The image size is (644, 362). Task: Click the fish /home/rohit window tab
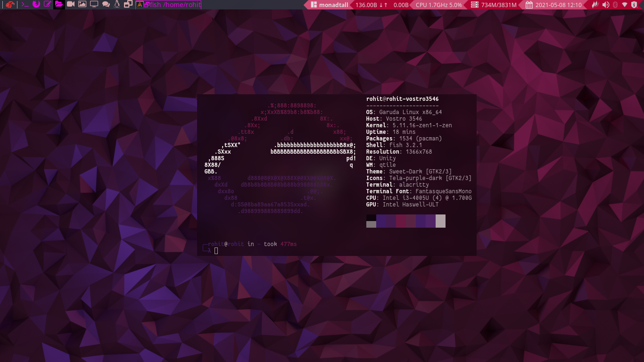(172, 5)
